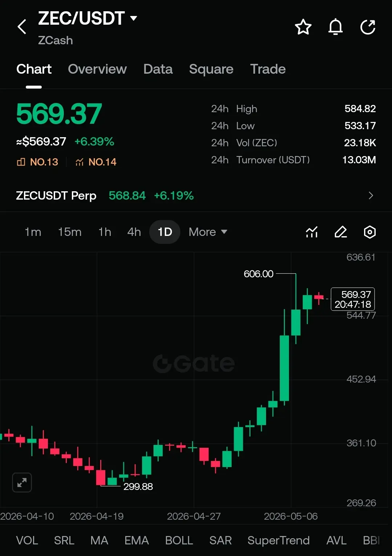The width and height of the screenshot is (392, 556).
Task: Enable the SAR indicator
Action: click(220, 540)
